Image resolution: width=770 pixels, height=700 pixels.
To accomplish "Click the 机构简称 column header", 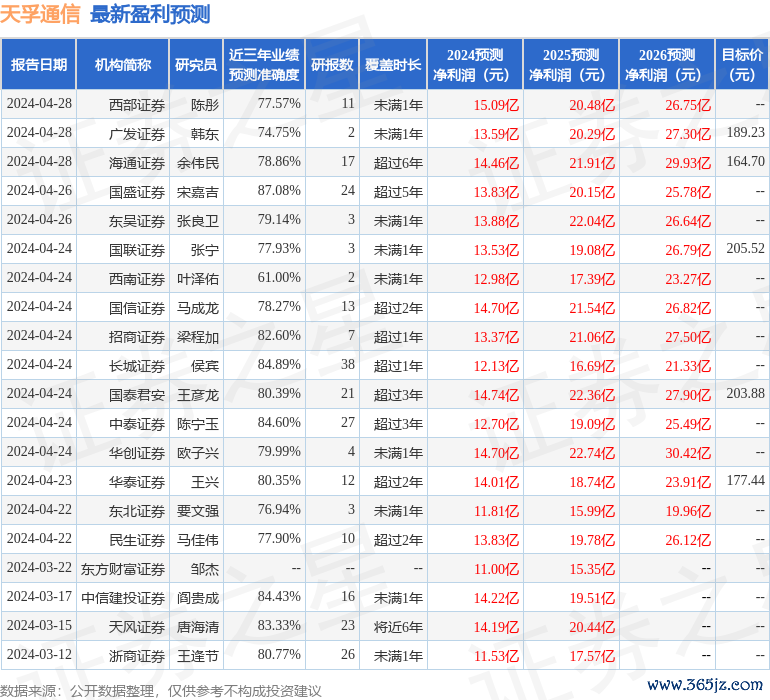I will [123, 65].
